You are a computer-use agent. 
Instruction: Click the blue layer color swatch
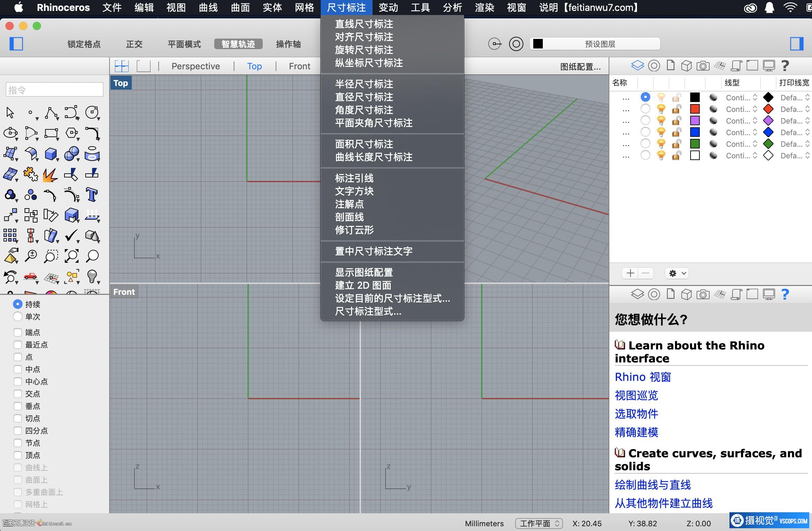click(695, 132)
